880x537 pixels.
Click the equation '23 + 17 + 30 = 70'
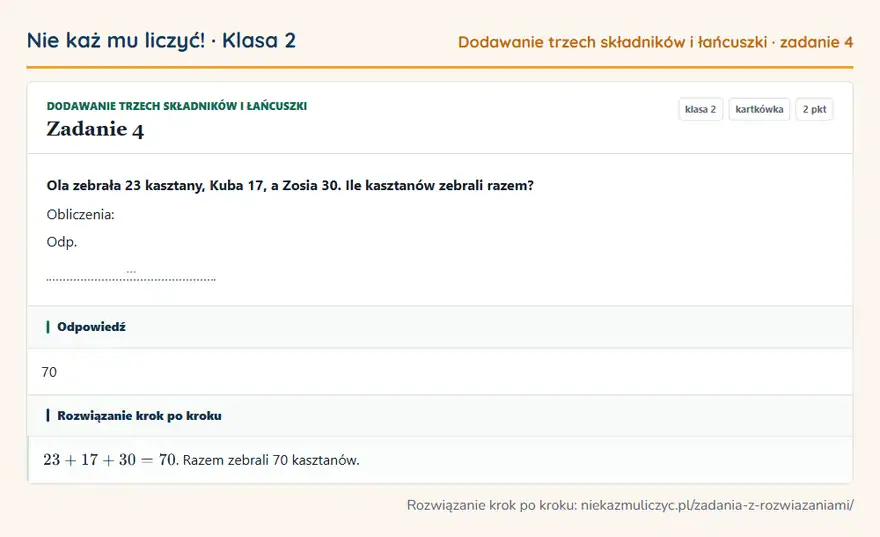110,460
